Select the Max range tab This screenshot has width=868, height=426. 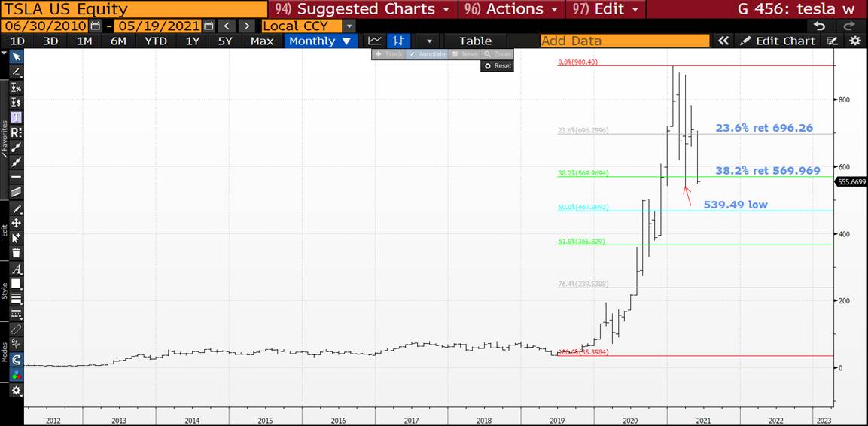pos(262,41)
